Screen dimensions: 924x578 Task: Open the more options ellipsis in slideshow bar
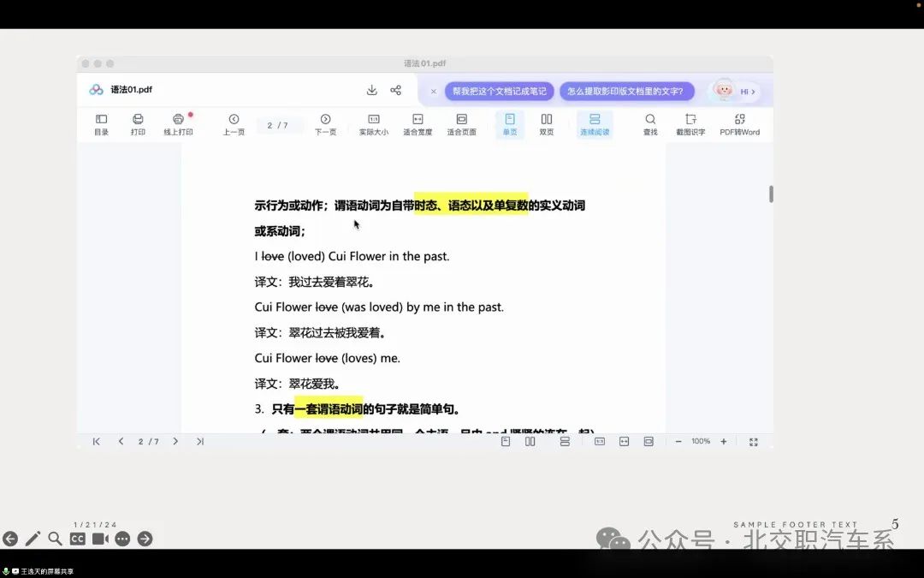tap(122, 539)
